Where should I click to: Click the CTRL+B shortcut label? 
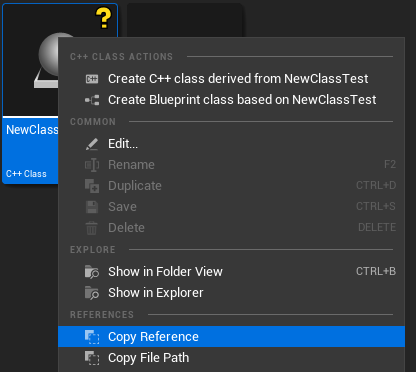[x=376, y=271]
